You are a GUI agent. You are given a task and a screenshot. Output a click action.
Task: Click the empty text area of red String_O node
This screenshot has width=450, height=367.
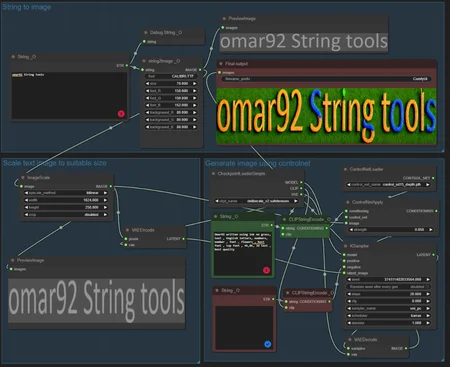coord(244,328)
